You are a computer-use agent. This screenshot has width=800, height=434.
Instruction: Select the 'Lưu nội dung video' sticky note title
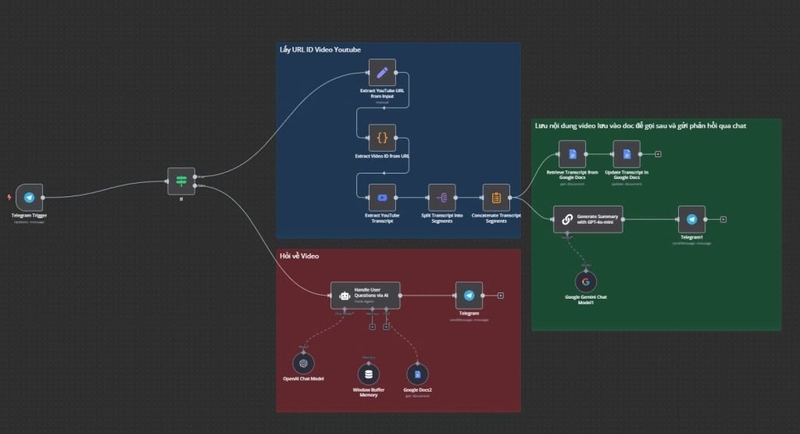tap(640, 125)
